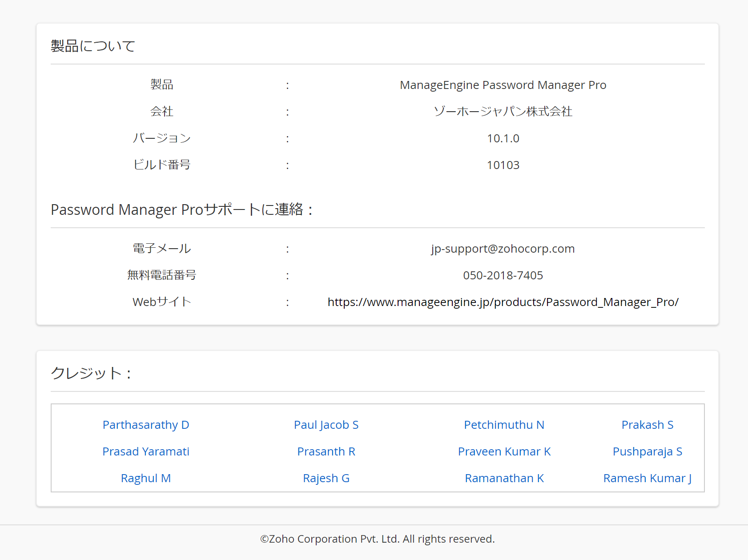The width and height of the screenshot is (748, 560).
Task: Click the バージョン label
Action: [162, 138]
